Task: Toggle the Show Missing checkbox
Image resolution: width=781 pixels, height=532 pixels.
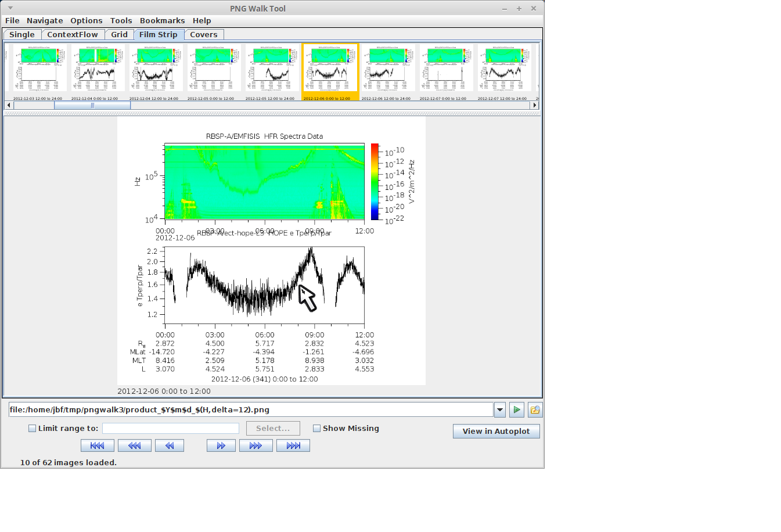Action: (x=316, y=429)
